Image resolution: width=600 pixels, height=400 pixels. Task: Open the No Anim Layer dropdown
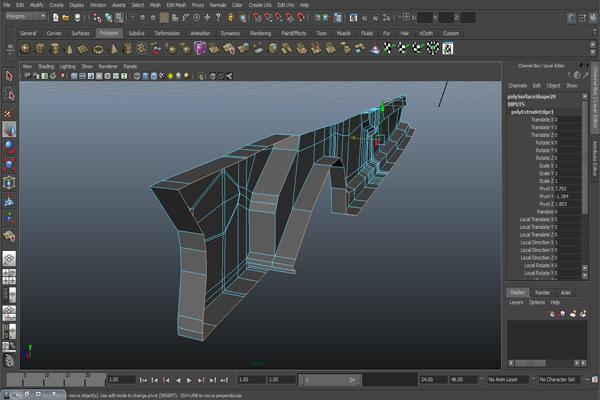pos(508,379)
